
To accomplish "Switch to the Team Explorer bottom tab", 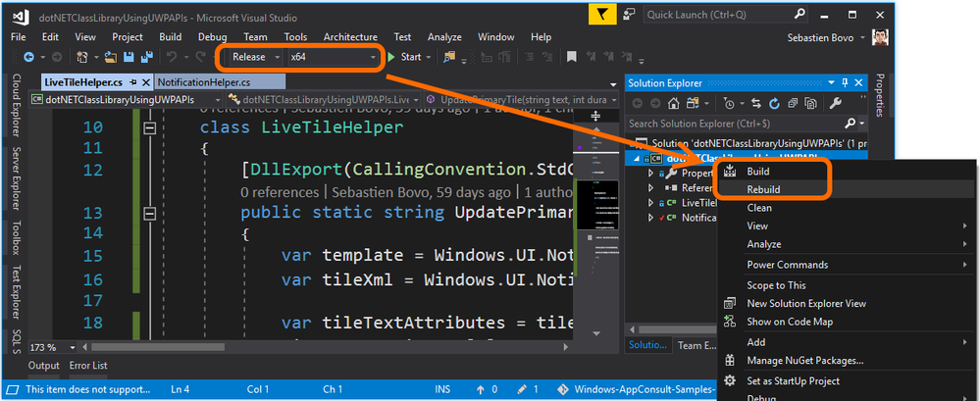I will pyautogui.click(x=698, y=345).
